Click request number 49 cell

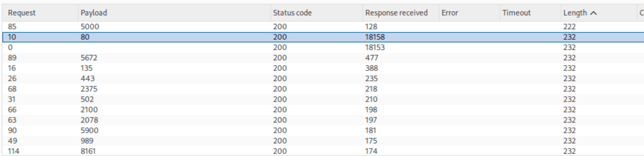coord(12,141)
